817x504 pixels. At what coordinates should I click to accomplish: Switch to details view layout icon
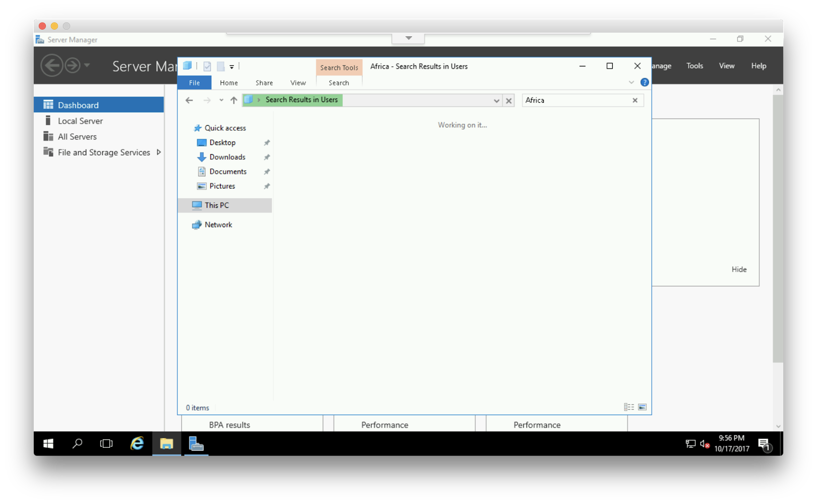(629, 407)
